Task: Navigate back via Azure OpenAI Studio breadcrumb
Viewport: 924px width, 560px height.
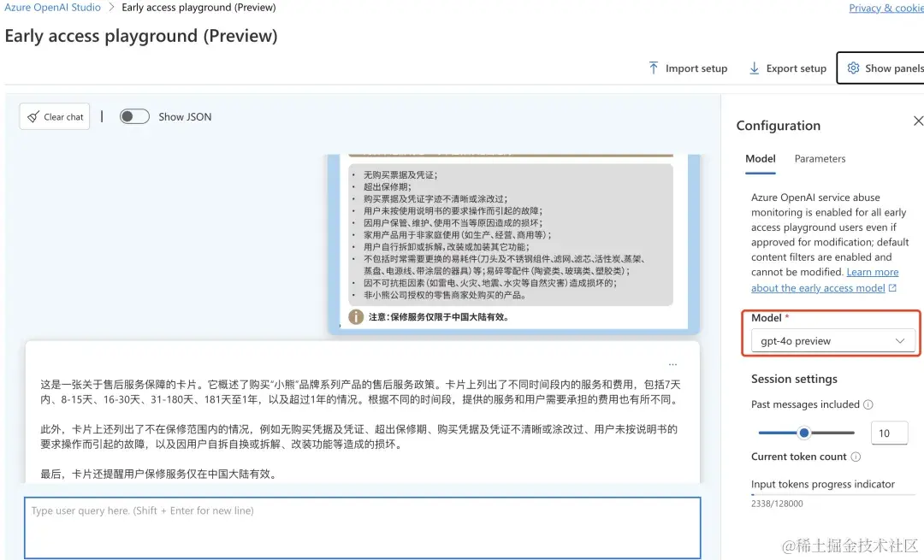Action: (51, 7)
